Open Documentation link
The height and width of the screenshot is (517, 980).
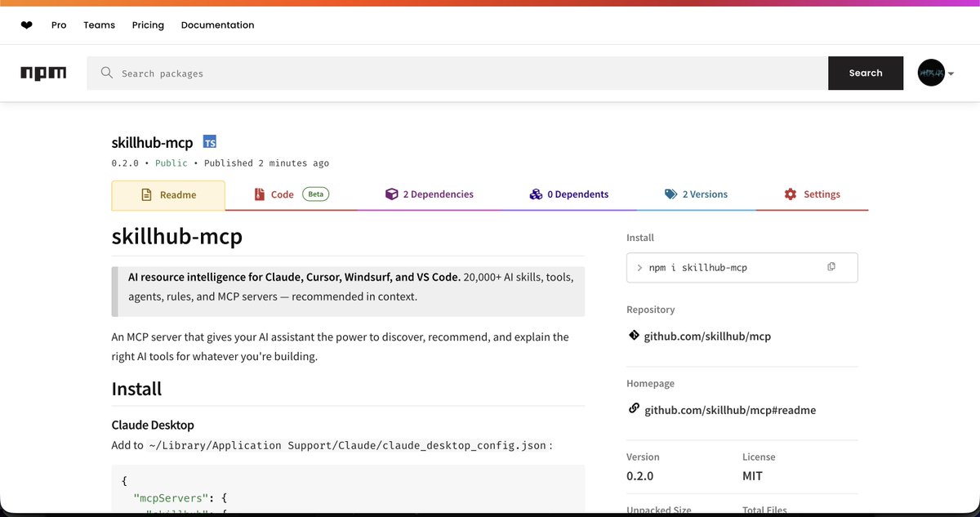tap(217, 25)
